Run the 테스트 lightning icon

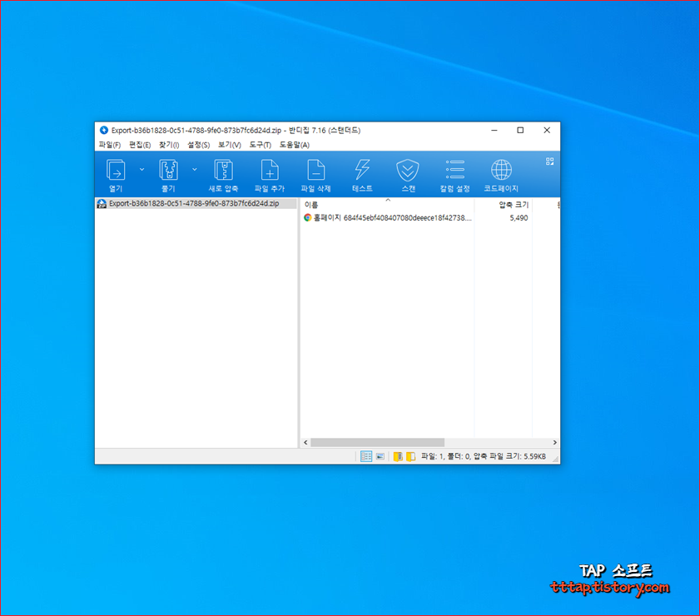[362, 175]
